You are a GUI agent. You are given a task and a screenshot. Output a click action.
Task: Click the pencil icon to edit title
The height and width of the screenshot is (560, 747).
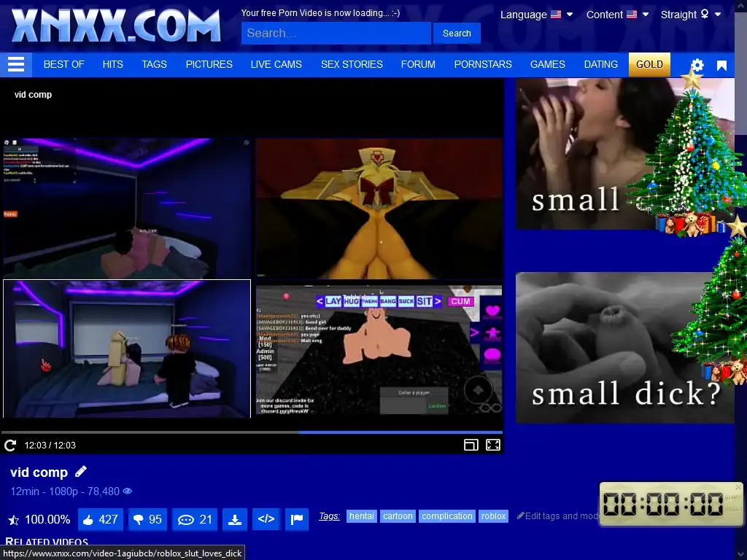pos(81,472)
